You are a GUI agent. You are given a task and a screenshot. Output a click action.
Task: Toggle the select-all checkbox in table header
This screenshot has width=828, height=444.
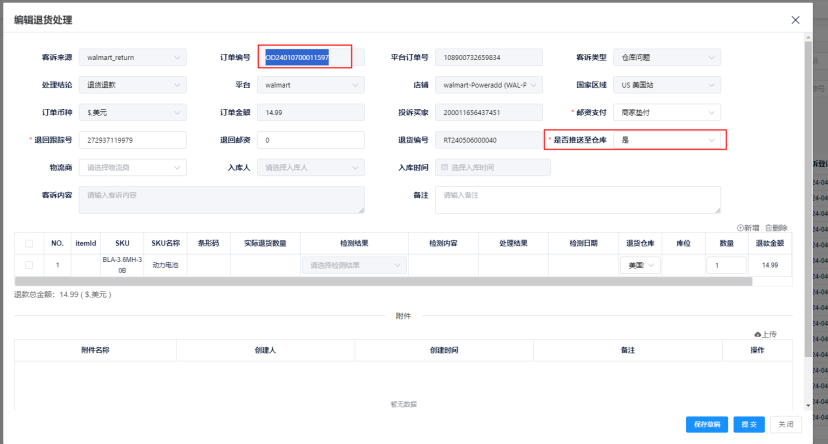(29, 243)
